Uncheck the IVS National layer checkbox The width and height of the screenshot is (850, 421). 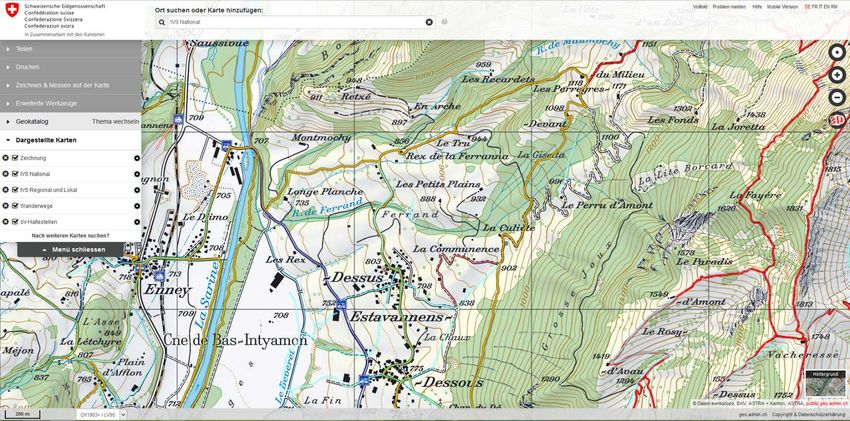14,174
